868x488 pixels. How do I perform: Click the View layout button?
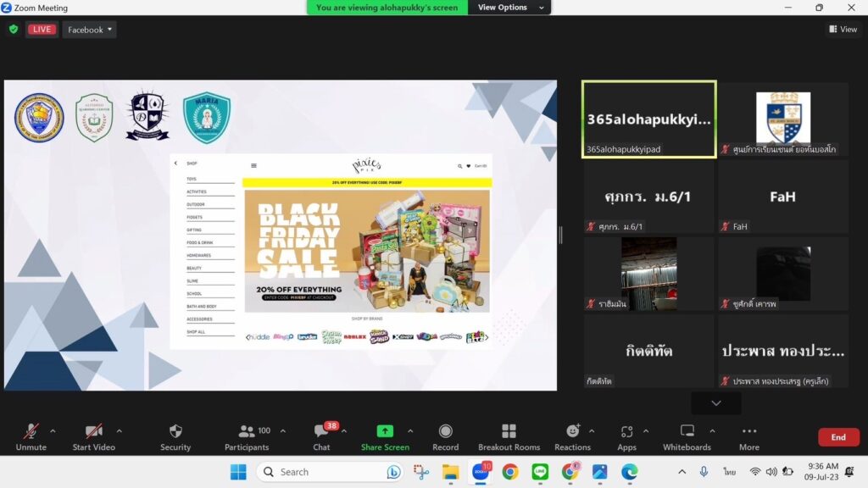click(x=843, y=30)
